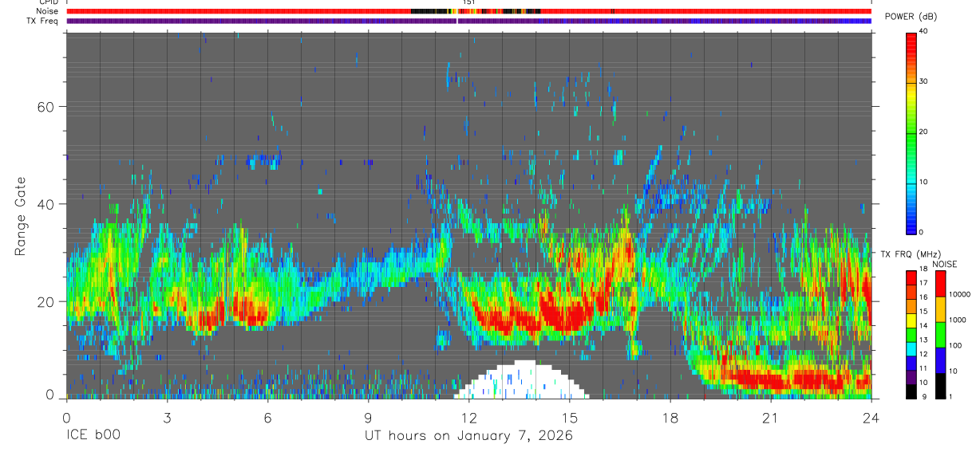Image resolution: width=980 pixels, height=452 pixels.
Task: Click the 6 hour tick on the time axis
Action: point(267,418)
